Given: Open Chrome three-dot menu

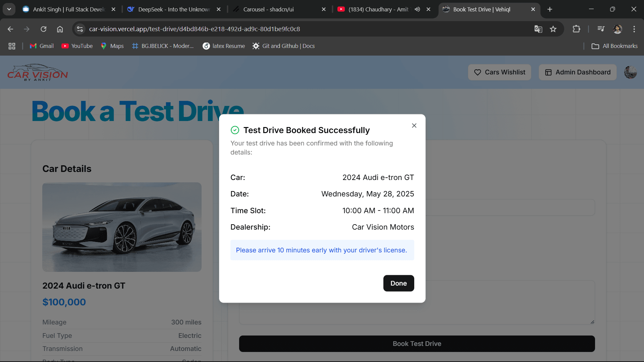Looking at the screenshot, I should [x=634, y=29].
